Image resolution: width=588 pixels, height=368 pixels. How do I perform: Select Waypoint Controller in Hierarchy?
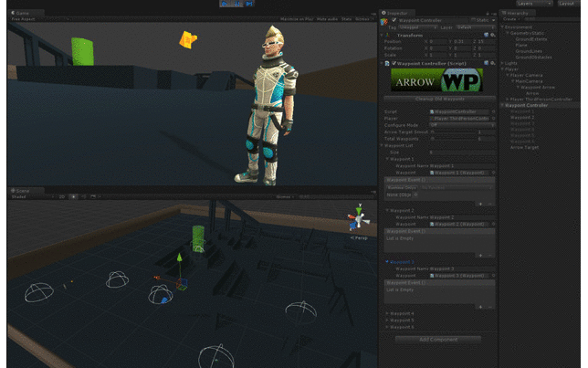click(526, 105)
